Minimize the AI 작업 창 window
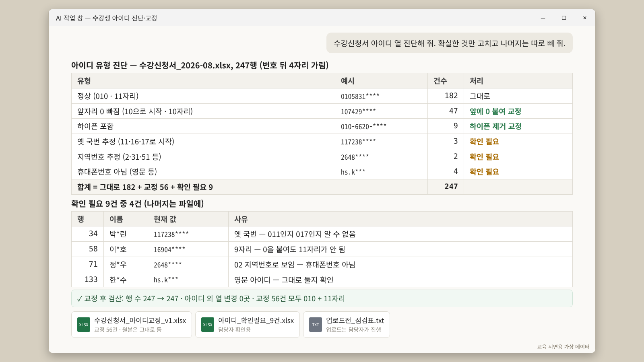This screenshot has width=644, height=362. (x=543, y=18)
